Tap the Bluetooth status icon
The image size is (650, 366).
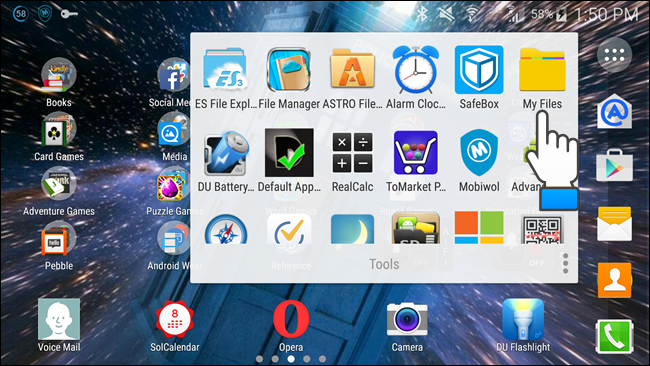tap(422, 15)
